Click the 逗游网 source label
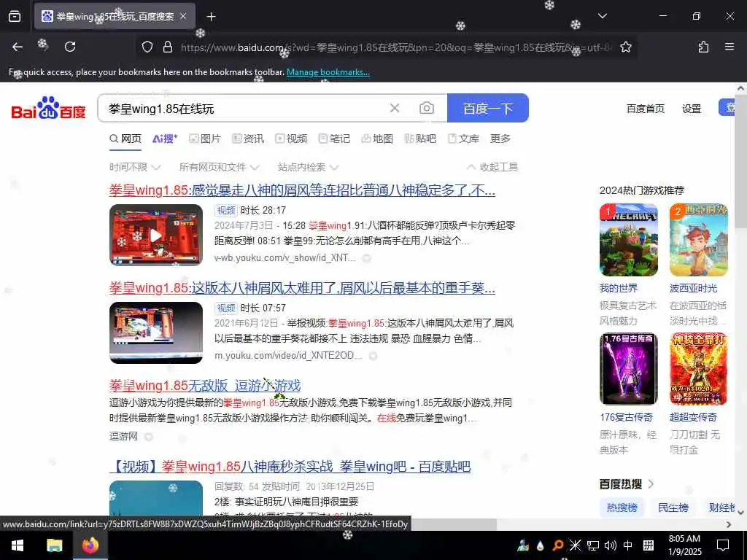Viewport: 747px width, 560px height. click(x=123, y=436)
